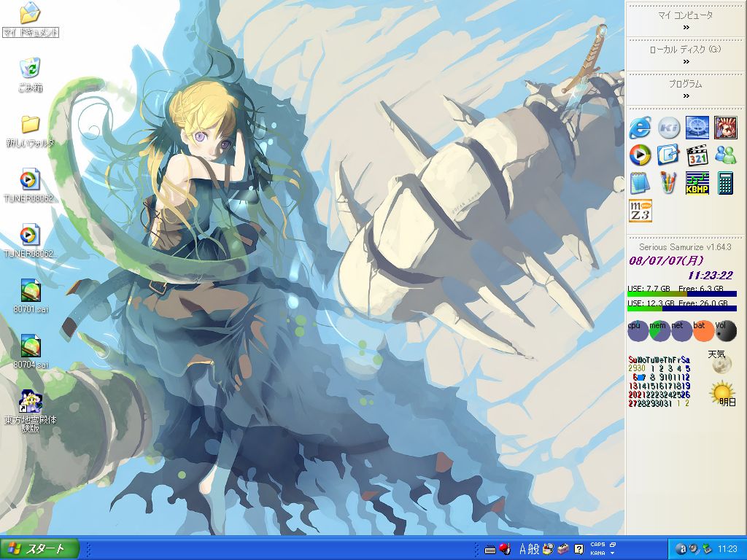
Task: Open the My Documents folder icon
Action: pos(31,13)
